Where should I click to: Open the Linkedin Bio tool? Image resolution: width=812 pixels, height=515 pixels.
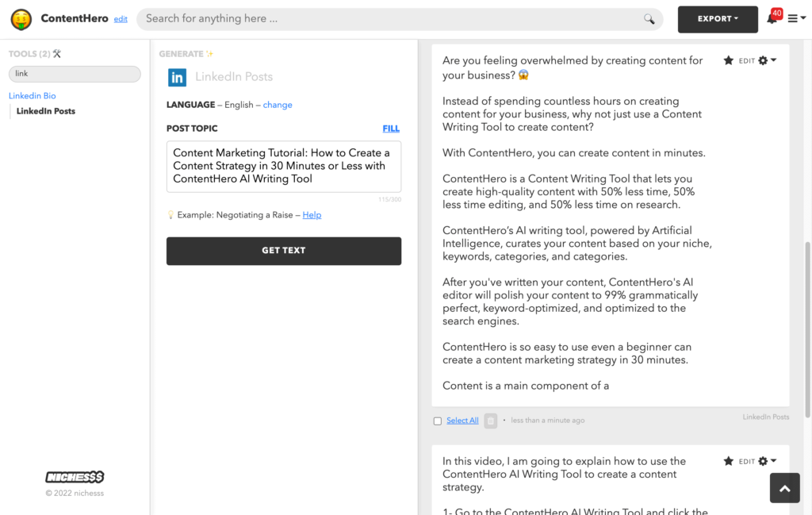coord(32,96)
